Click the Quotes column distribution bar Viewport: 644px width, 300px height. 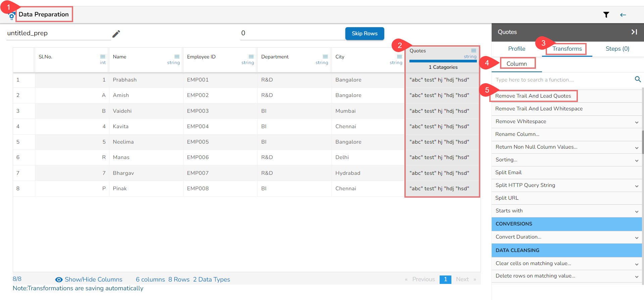(x=443, y=61)
